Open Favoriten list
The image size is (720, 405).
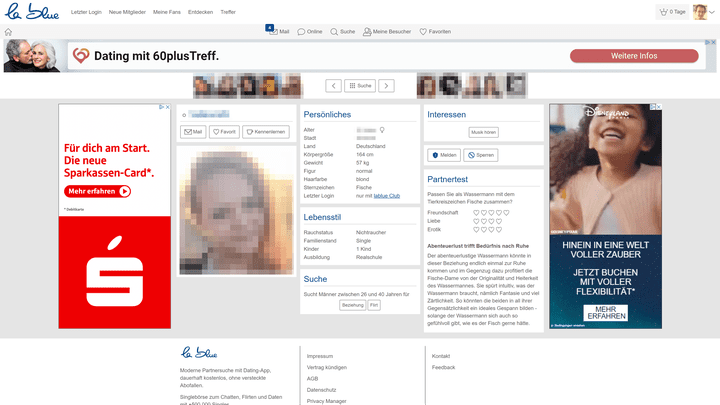pyautogui.click(x=435, y=32)
